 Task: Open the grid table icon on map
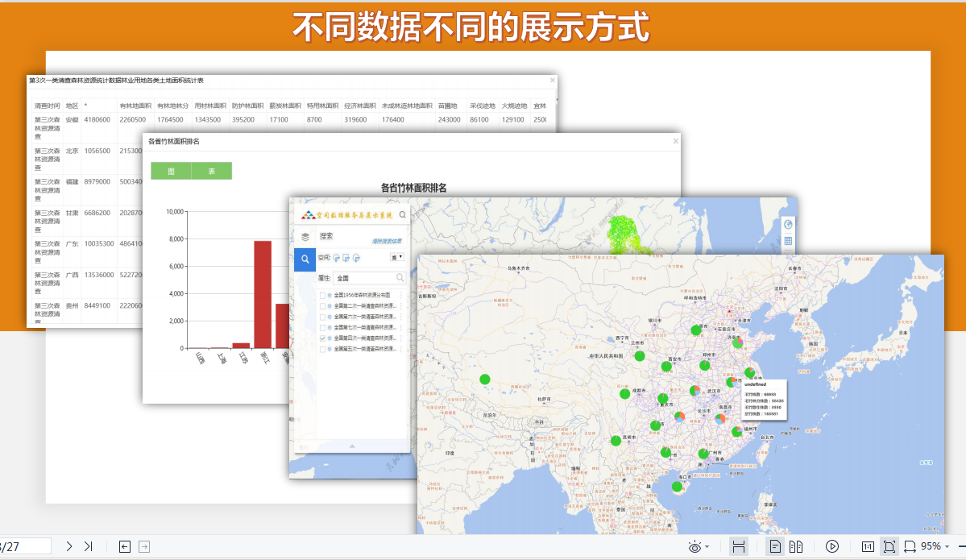pos(788,241)
